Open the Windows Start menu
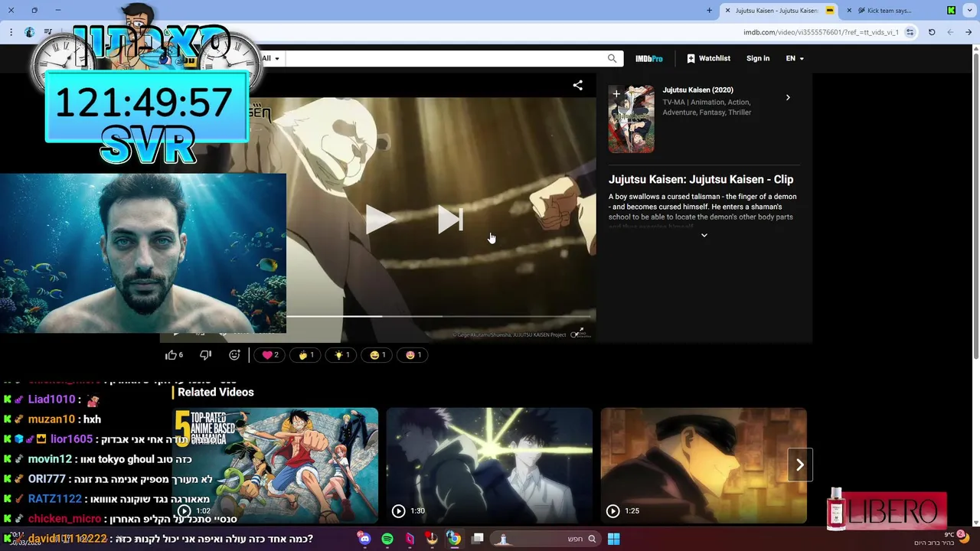Viewport: 980px width, 551px height. [x=613, y=539]
